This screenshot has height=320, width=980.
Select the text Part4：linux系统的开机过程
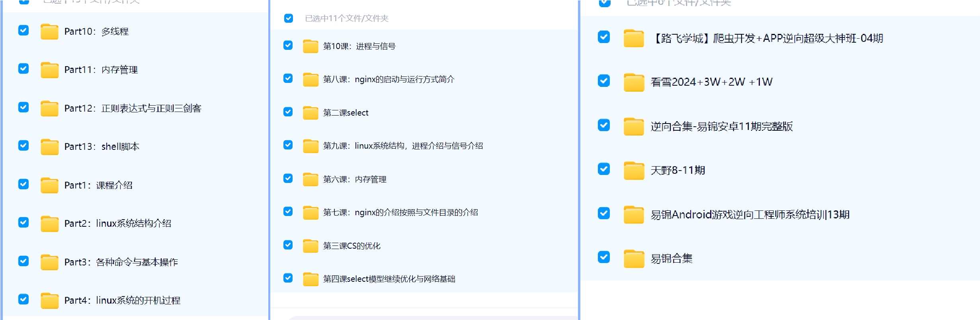click(x=122, y=300)
